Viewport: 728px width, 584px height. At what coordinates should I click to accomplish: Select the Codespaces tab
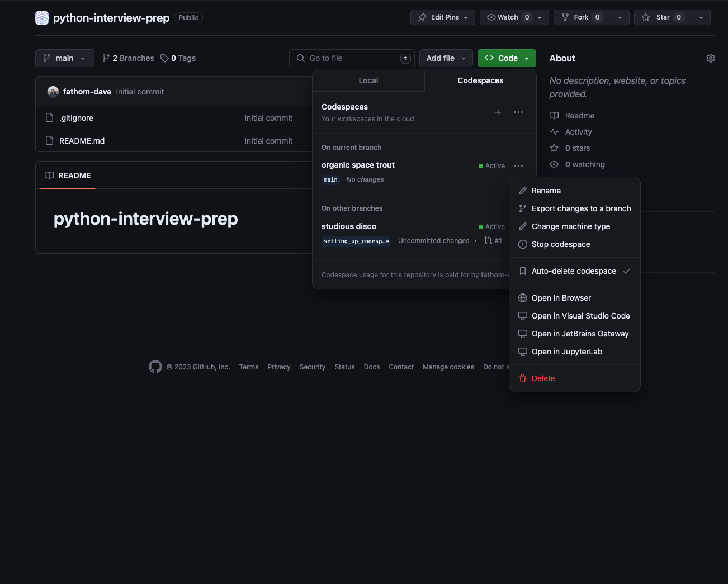(x=480, y=80)
